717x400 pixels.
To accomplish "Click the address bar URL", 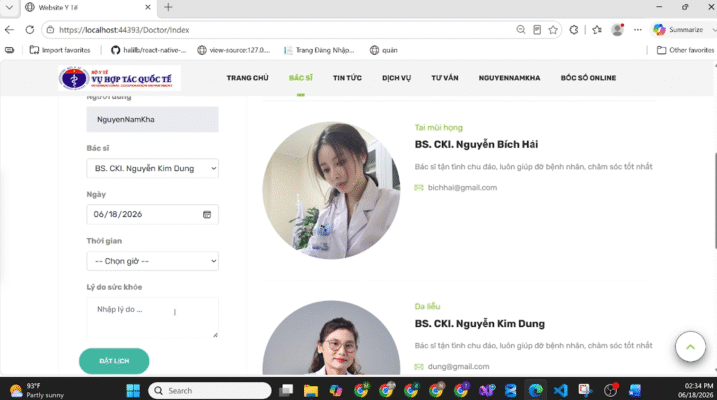I will [124, 30].
